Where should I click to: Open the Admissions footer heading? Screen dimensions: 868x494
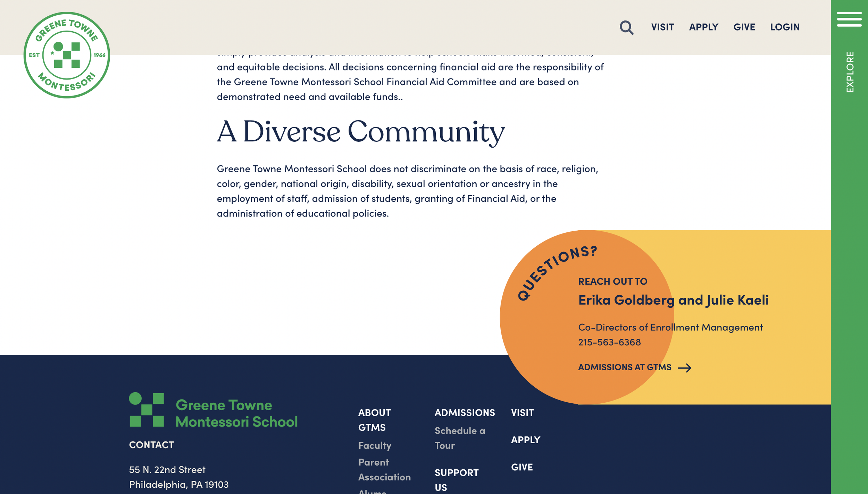click(465, 413)
